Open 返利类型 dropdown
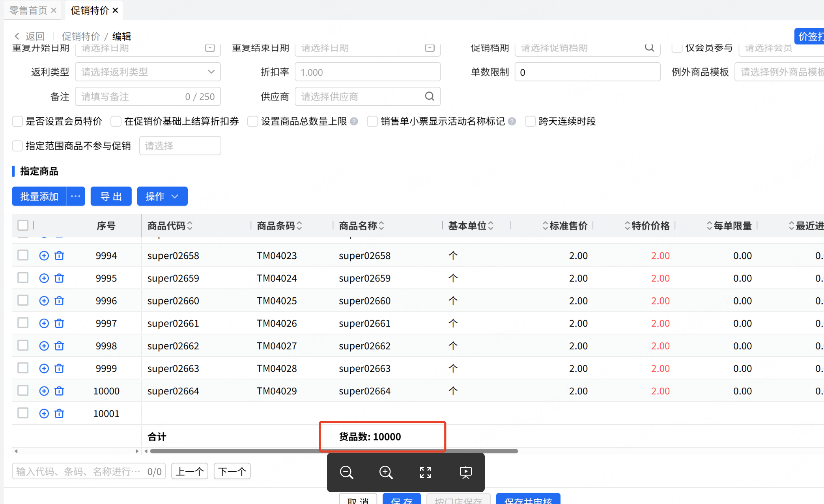Image resolution: width=824 pixels, height=504 pixels. pos(148,72)
